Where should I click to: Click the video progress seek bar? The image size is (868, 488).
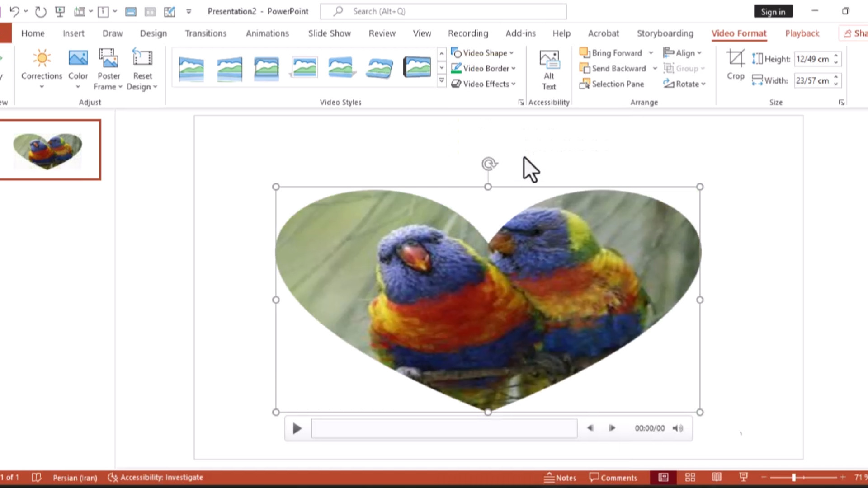pos(444,428)
